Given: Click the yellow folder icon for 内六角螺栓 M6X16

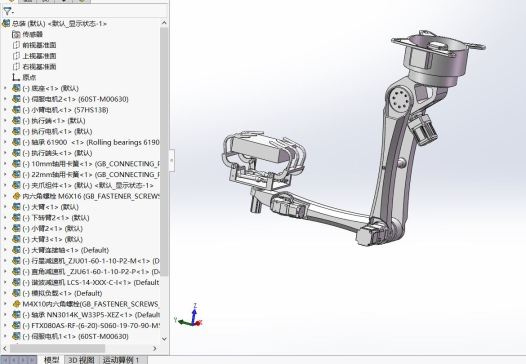Looking at the screenshot, I should point(16,196).
